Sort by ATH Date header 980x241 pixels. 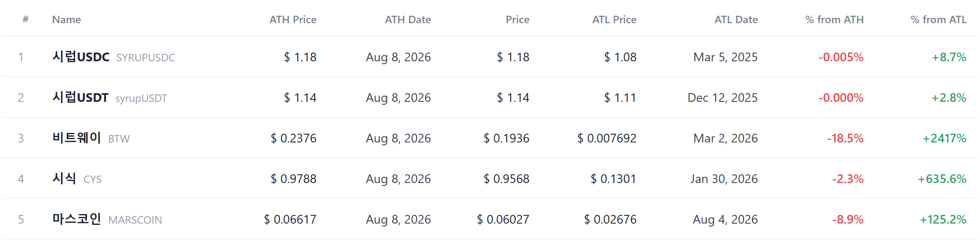pyautogui.click(x=408, y=19)
